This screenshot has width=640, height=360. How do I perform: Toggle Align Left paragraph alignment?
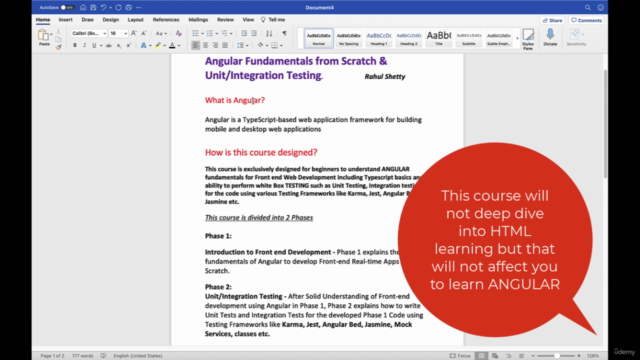pyautogui.click(x=196, y=45)
